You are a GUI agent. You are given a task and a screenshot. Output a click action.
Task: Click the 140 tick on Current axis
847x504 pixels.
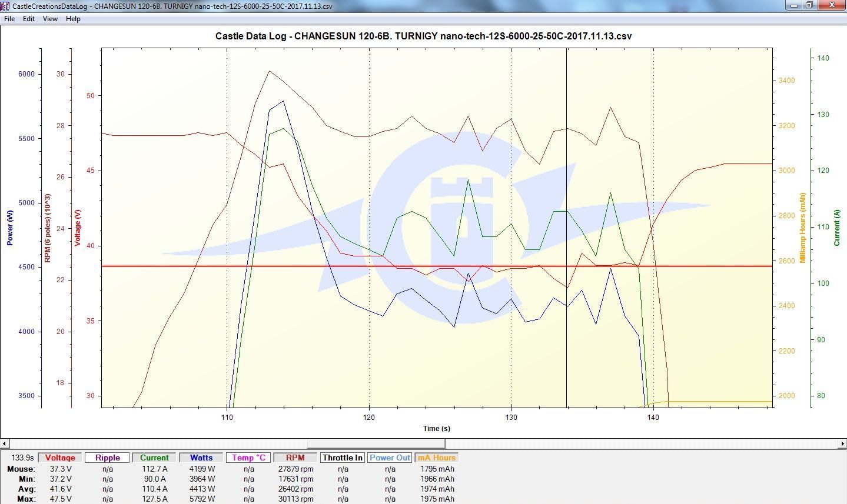pos(823,58)
